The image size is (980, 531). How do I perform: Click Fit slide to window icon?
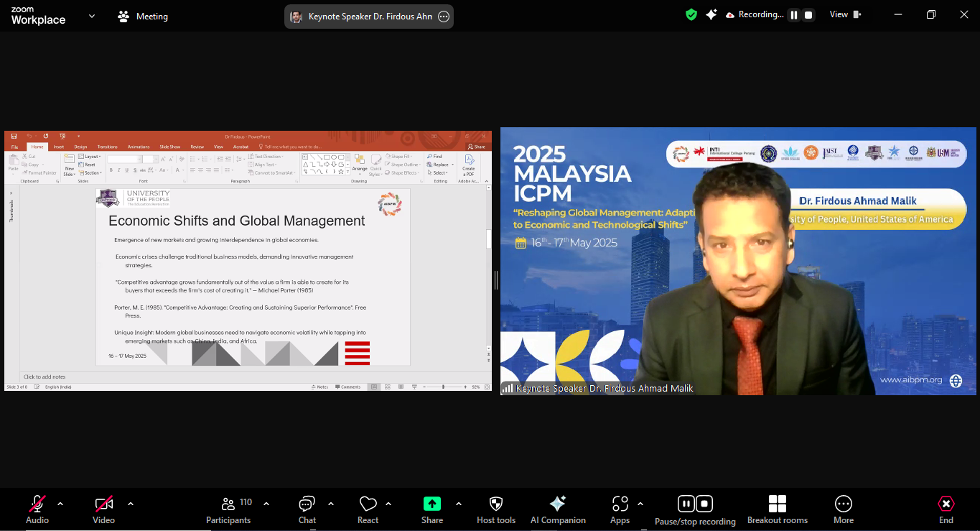[x=487, y=387]
